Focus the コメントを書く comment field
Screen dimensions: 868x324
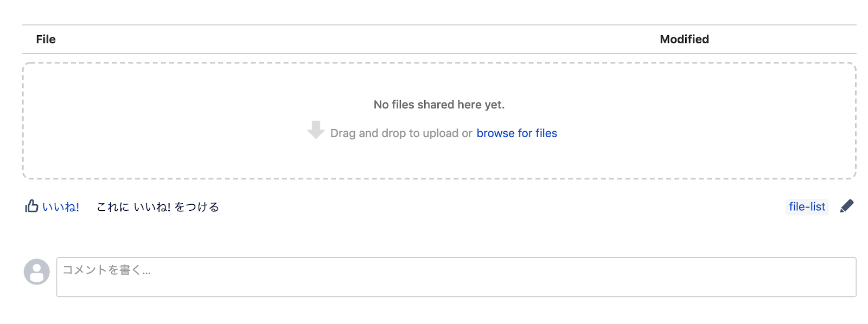tap(456, 277)
